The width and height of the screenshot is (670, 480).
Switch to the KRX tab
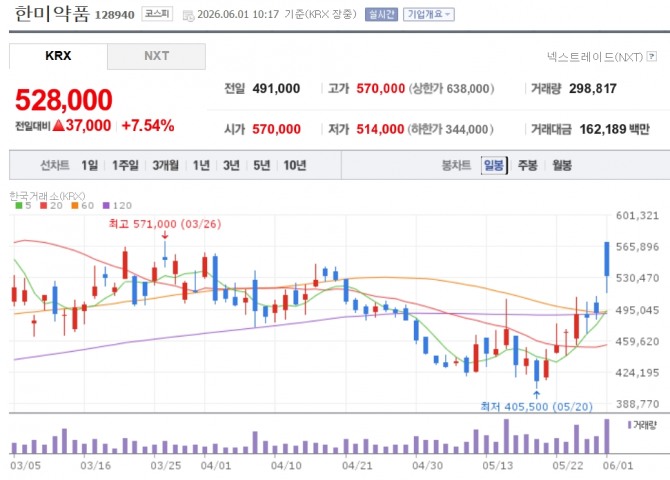(58, 56)
